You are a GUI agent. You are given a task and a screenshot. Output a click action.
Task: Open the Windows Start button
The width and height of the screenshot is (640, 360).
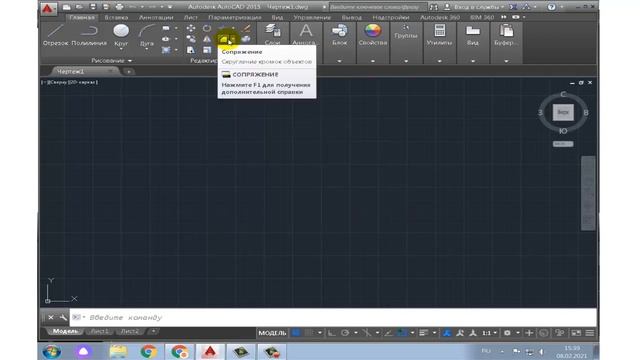[52, 351]
